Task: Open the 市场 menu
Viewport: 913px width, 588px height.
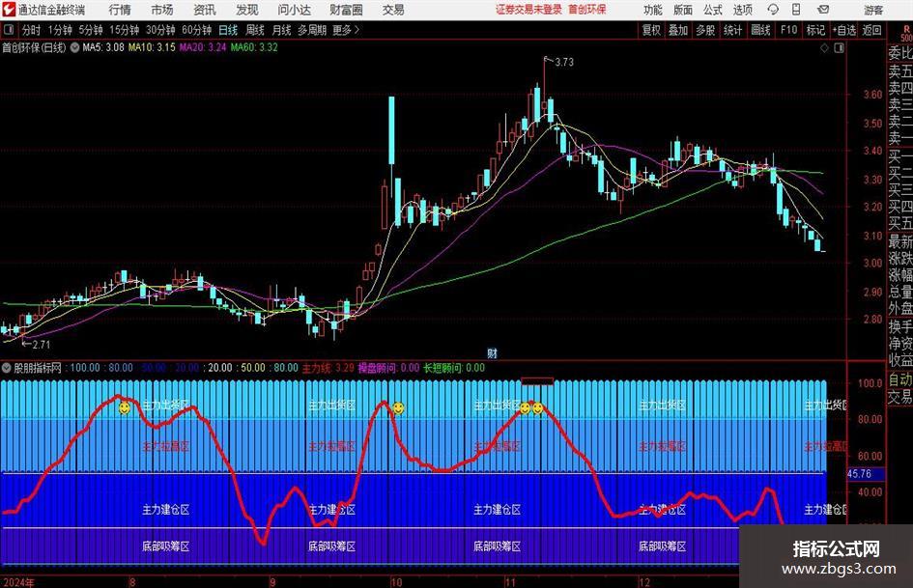Action: coord(162,10)
